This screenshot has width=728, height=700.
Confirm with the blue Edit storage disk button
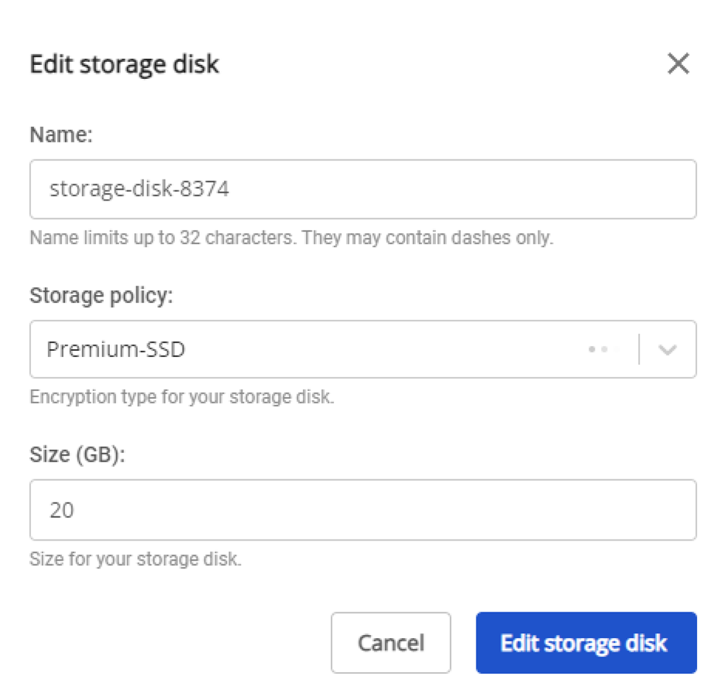click(x=585, y=643)
